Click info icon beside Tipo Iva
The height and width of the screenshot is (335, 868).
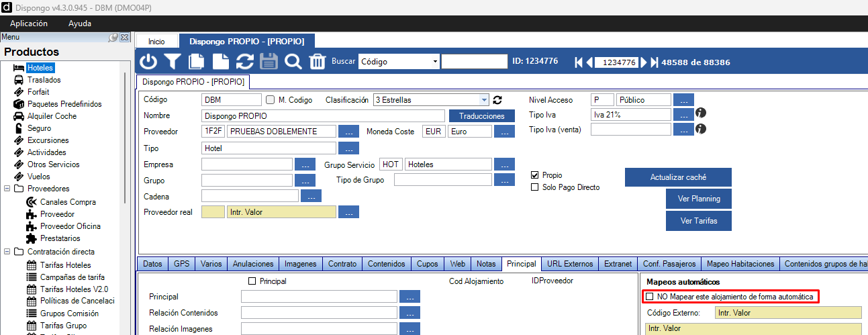click(x=702, y=114)
